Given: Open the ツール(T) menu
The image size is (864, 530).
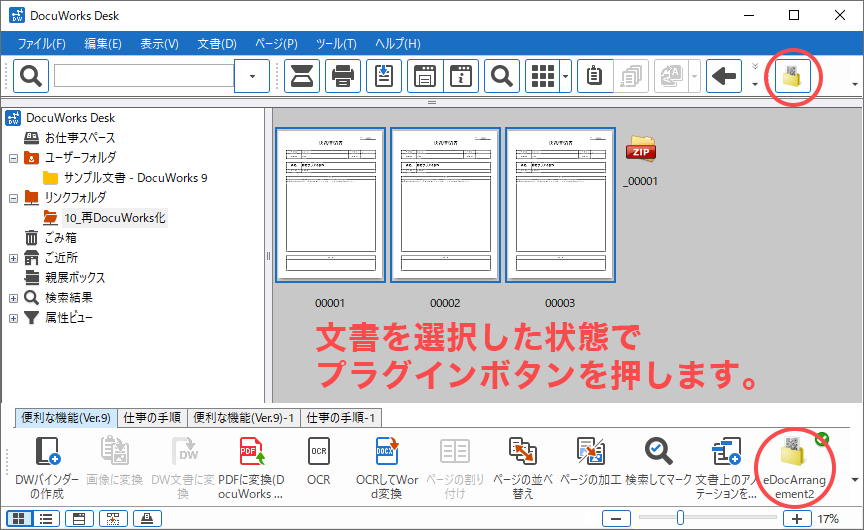Looking at the screenshot, I should 336,44.
